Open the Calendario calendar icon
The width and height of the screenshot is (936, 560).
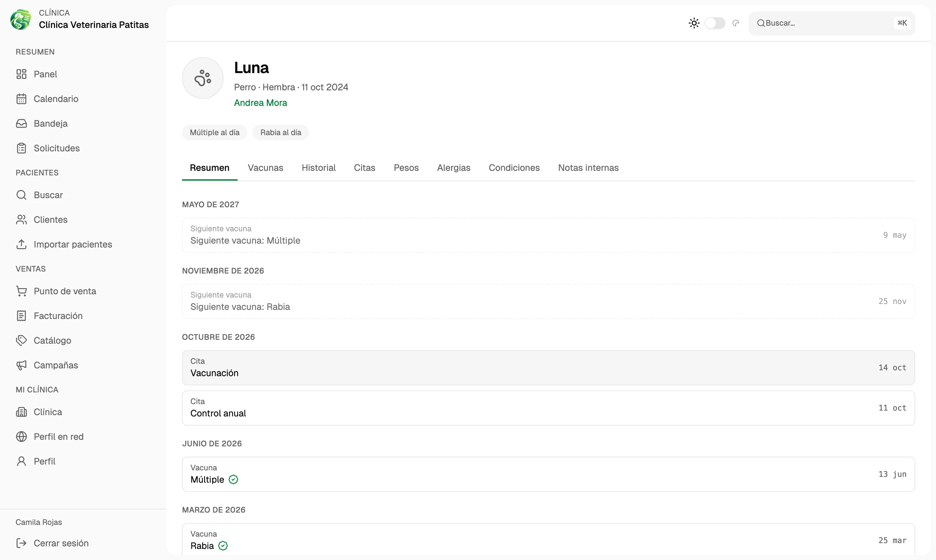[21, 99]
